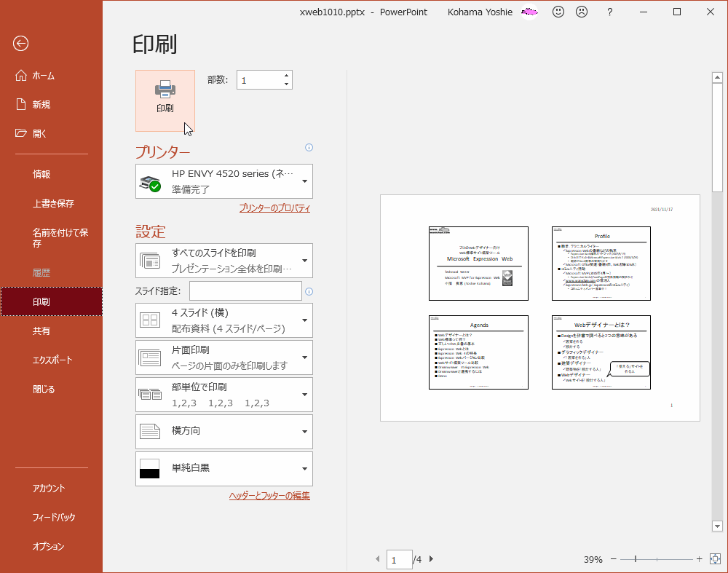Image resolution: width=728 pixels, height=573 pixels.
Task: Increase copies with the 部数 up arrow
Action: coord(286,76)
